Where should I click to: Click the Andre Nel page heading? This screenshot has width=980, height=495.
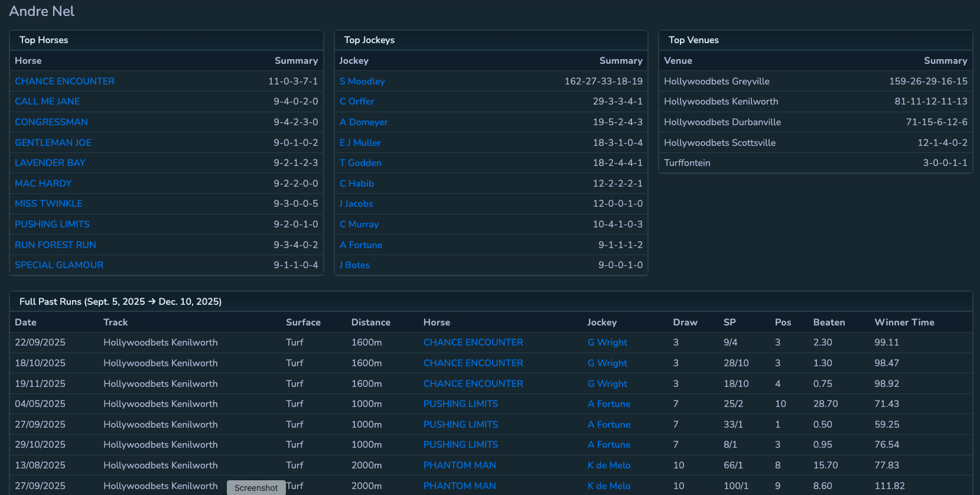(42, 11)
